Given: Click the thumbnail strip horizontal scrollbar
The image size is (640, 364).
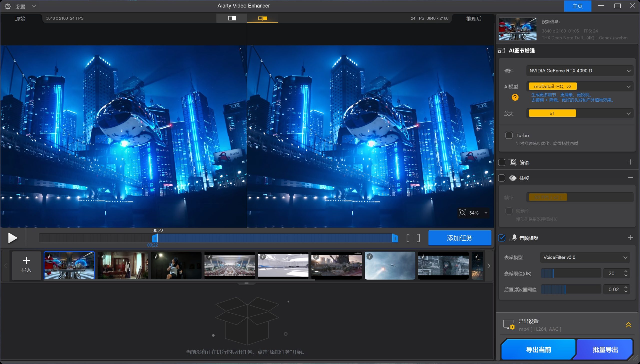Looking at the screenshot, I should (179, 280).
